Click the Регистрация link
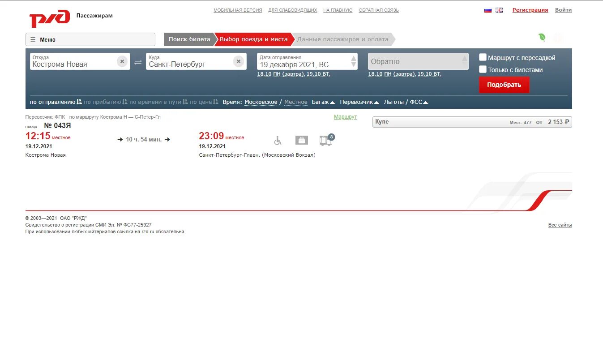Viewport: 603px width, 364px height. coord(530,10)
